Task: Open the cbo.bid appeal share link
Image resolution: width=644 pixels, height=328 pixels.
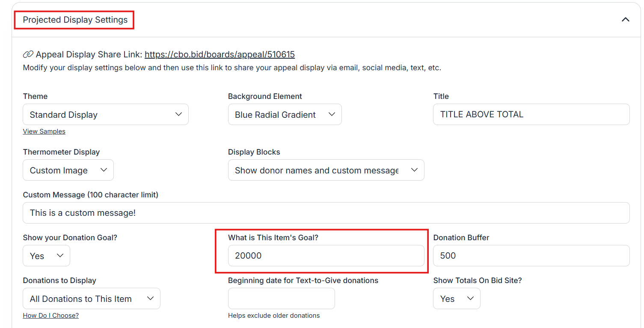Action: (220, 54)
